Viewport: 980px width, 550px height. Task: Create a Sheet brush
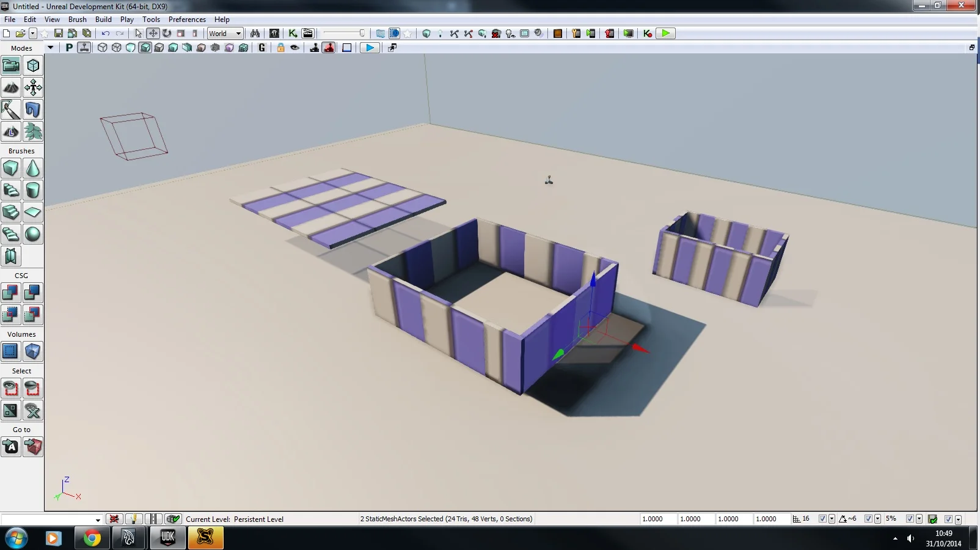point(33,212)
